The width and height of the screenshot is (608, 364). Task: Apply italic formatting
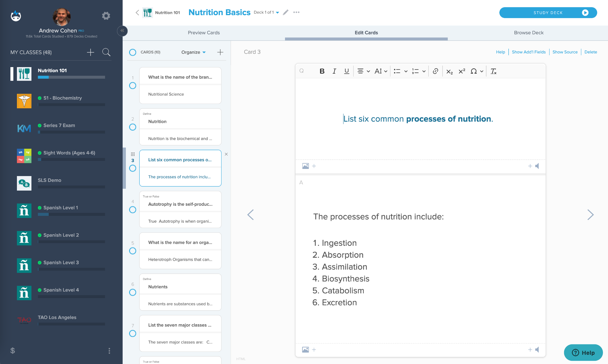[x=334, y=71]
